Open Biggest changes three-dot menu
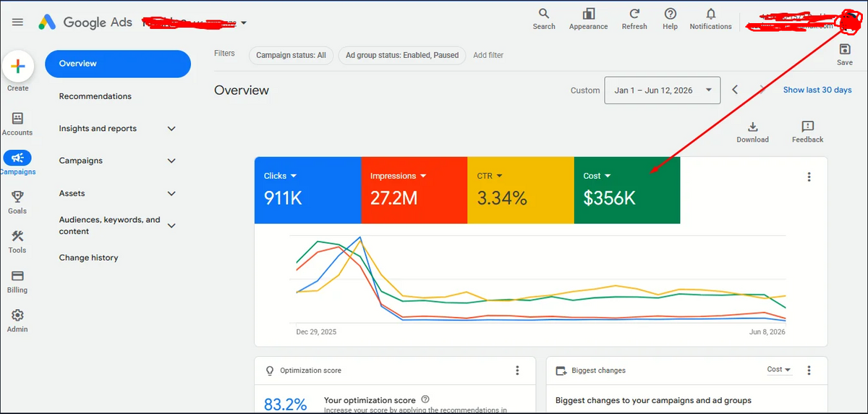The height and width of the screenshot is (414, 868). pyautogui.click(x=809, y=371)
